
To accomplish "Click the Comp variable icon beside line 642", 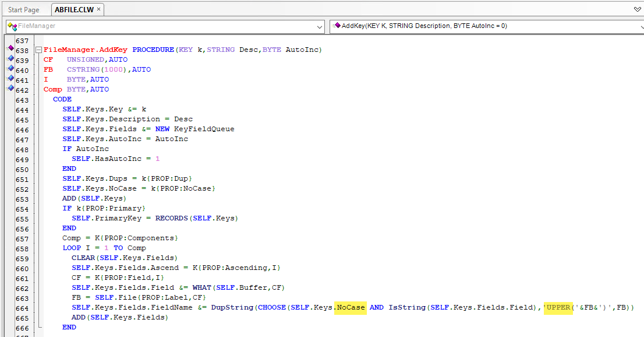I will coord(10,89).
